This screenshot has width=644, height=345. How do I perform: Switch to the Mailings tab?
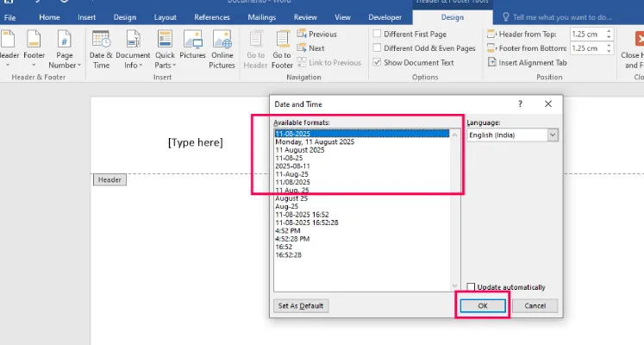261,17
